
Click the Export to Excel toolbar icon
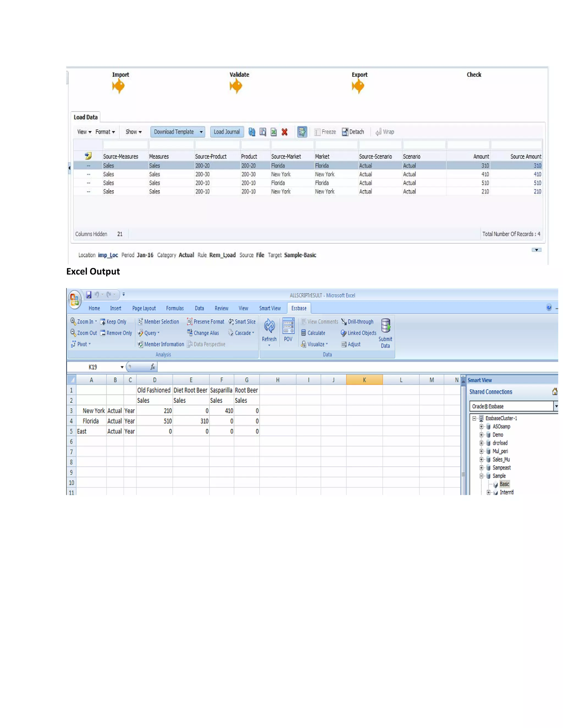(x=274, y=132)
